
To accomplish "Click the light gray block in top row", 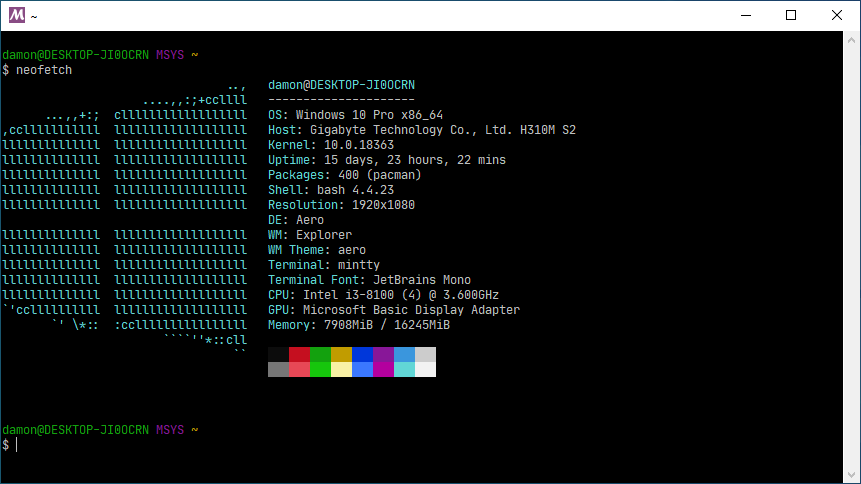I will click(426, 354).
